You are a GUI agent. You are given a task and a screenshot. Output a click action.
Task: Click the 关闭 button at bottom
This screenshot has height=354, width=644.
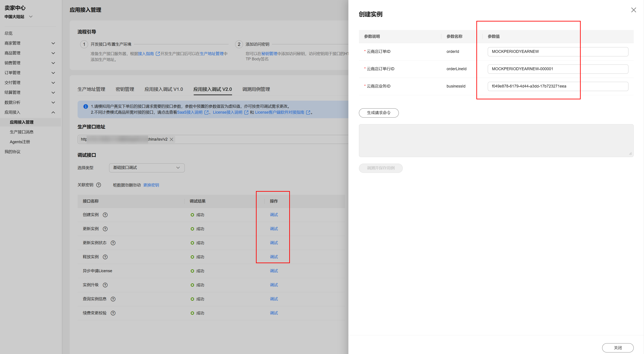click(x=617, y=347)
